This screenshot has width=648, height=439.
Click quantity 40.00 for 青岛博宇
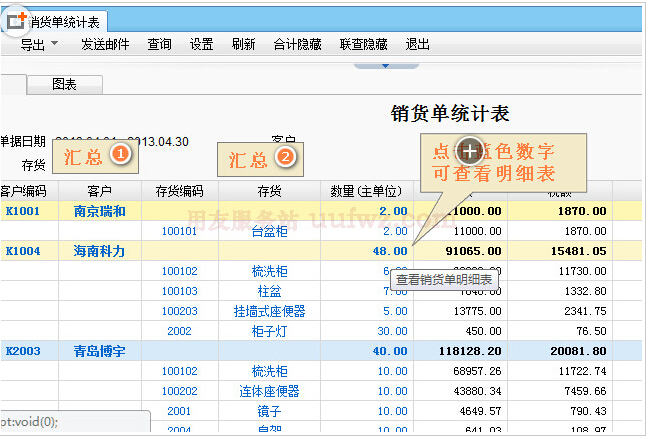390,351
